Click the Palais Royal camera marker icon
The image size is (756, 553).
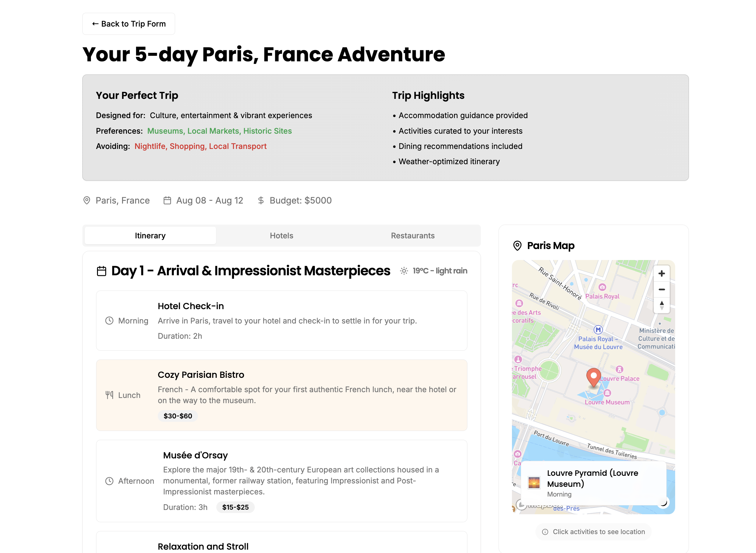pyautogui.click(x=602, y=287)
